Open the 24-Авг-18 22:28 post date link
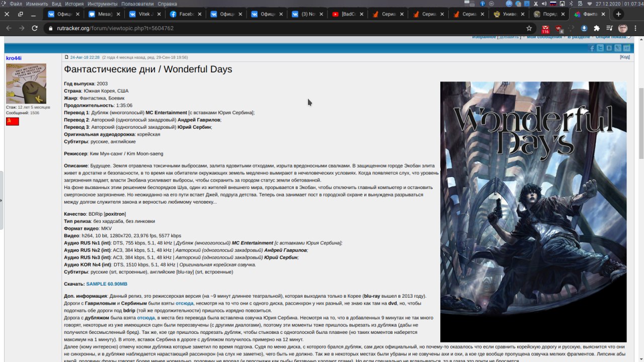This screenshot has height=362, width=644. point(85,57)
